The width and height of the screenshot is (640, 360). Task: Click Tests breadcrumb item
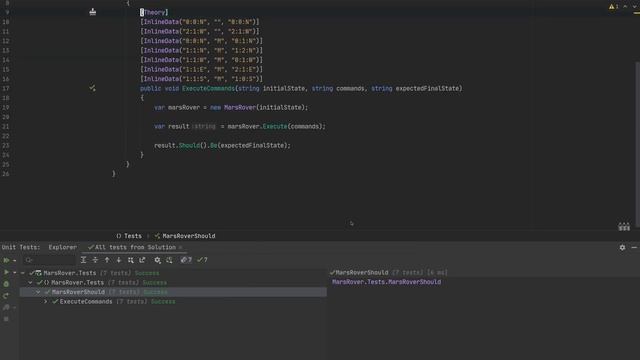click(x=129, y=236)
